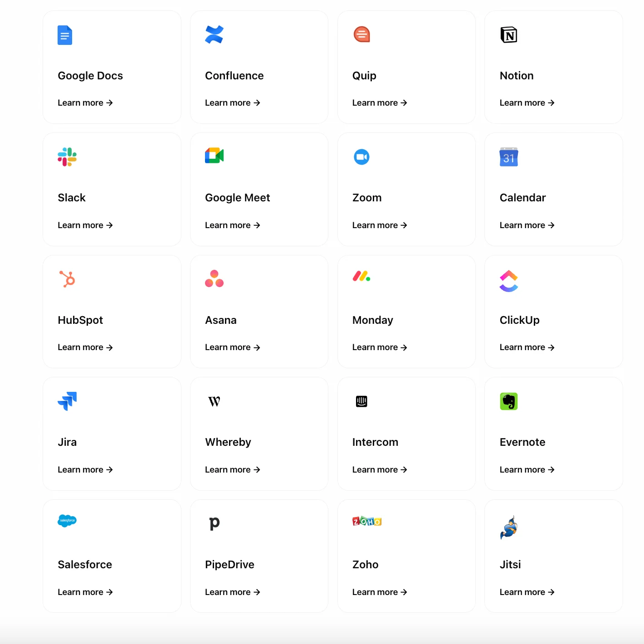Click the Jitsi card title

pyautogui.click(x=510, y=565)
